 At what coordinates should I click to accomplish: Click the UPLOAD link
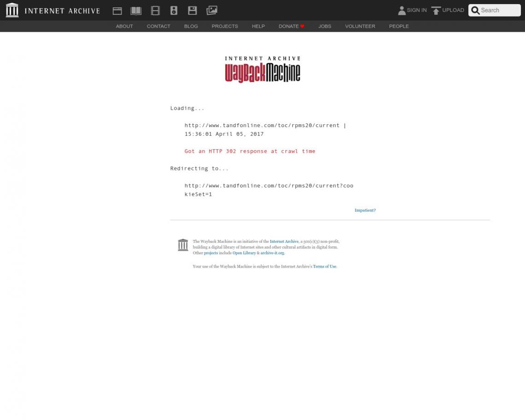453,10
